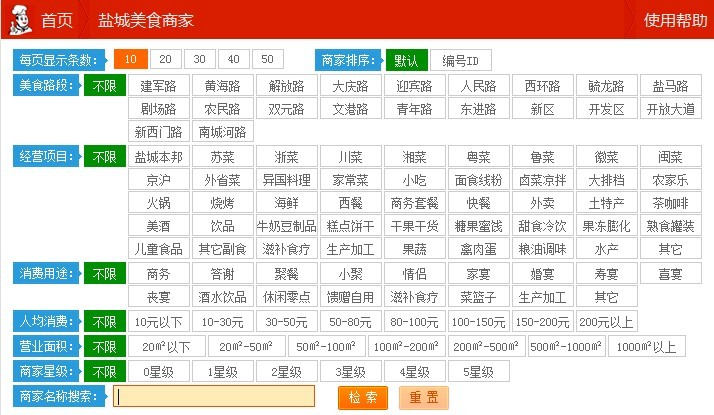
Task: Click the chef logo icon
Action: coord(19,19)
